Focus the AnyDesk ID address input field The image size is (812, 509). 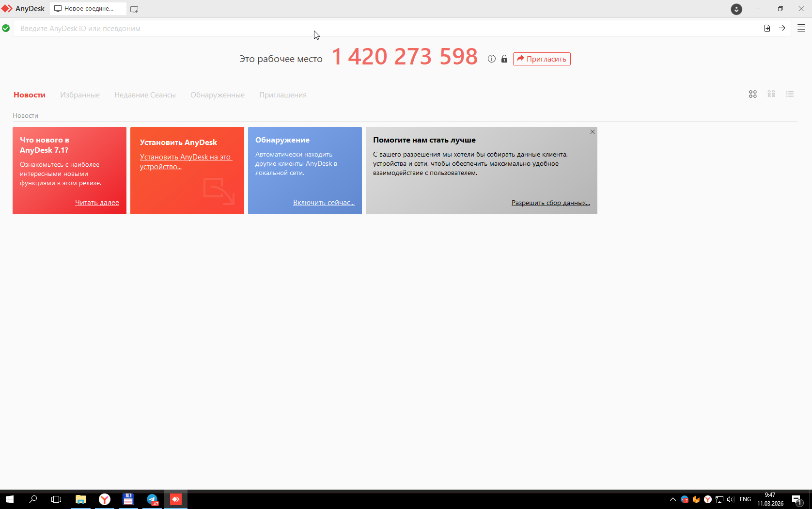pyautogui.click(x=388, y=28)
